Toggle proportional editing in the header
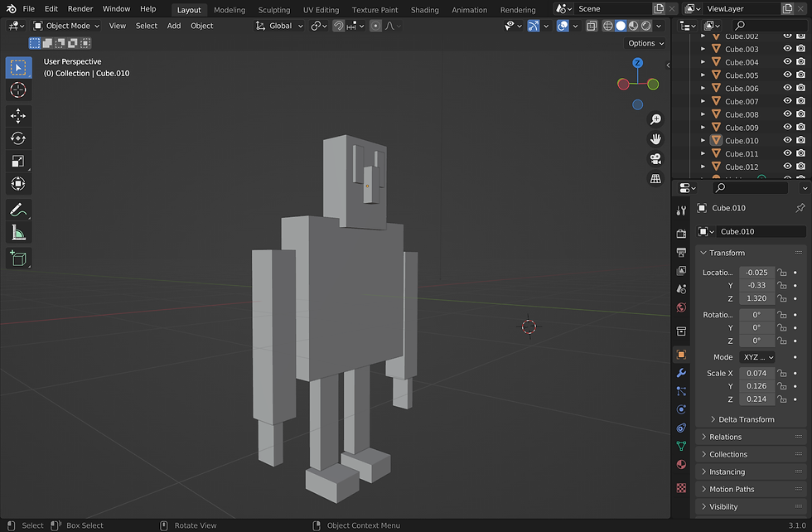Viewport: 812px width, 532px height. click(x=375, y=26)
